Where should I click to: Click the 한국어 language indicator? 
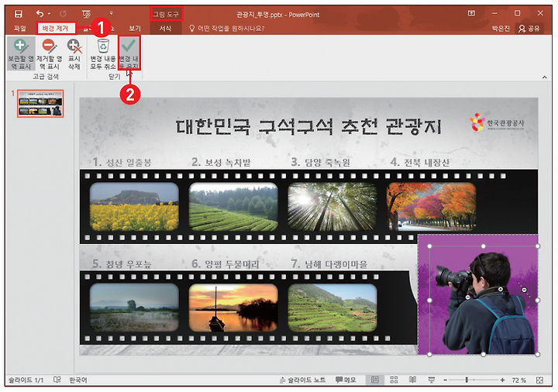(x=78, y=380)
